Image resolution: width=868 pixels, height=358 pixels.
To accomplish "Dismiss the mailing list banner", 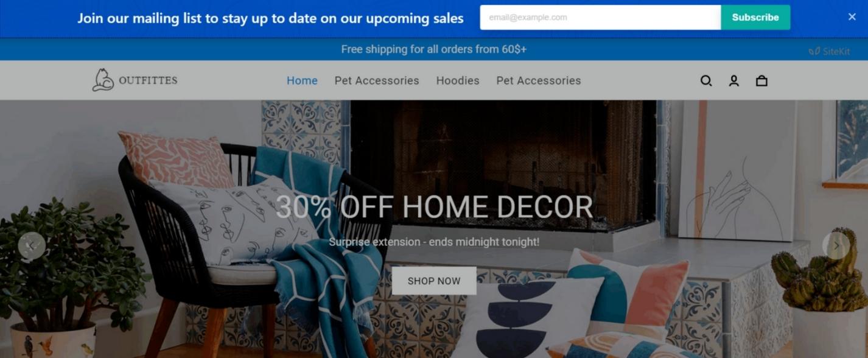I will click(852, 17).
